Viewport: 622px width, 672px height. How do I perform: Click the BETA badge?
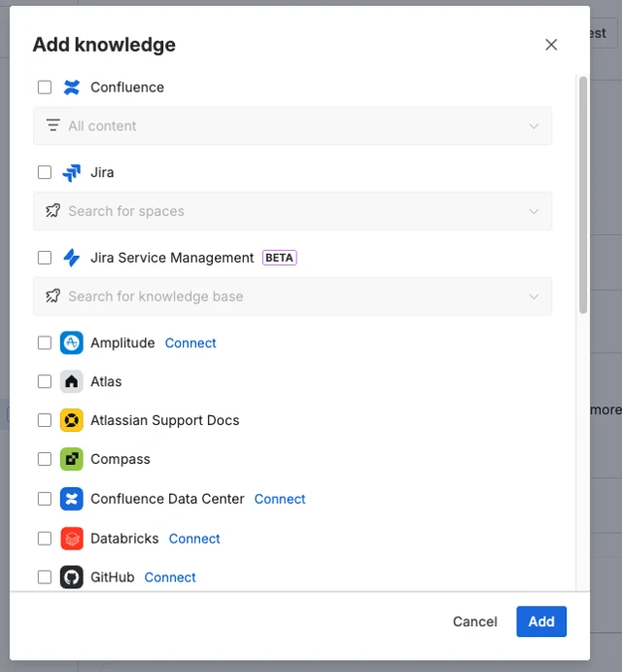click(x=279, y=258)
